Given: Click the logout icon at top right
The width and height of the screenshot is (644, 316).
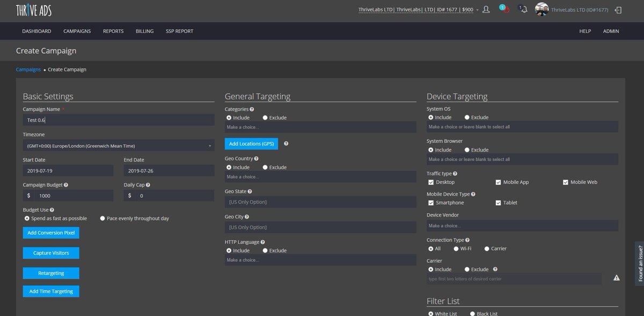Looking at the screenshot, I should pos(617,9).
